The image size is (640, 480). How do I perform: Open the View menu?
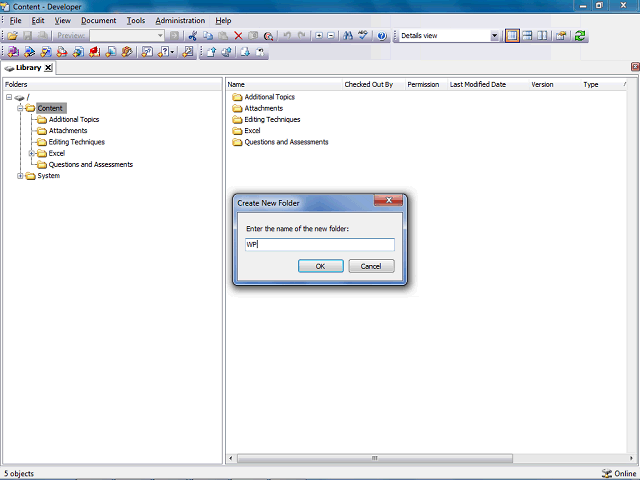tap(62, 20)
